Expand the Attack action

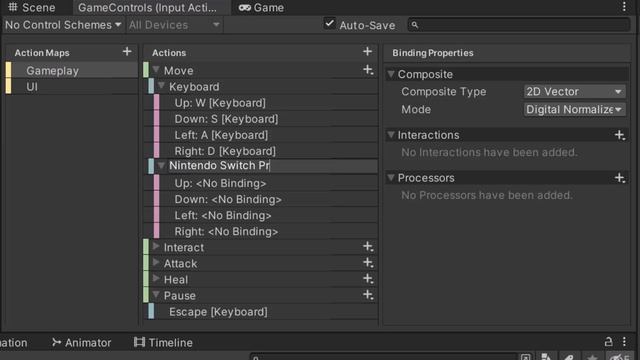coord(156,262)
